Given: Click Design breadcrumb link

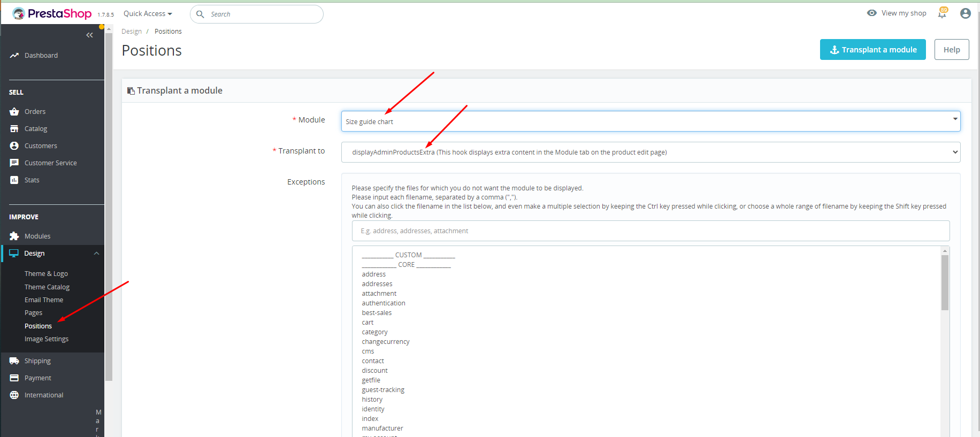Looking at the screenshot, I should [132, 32].
